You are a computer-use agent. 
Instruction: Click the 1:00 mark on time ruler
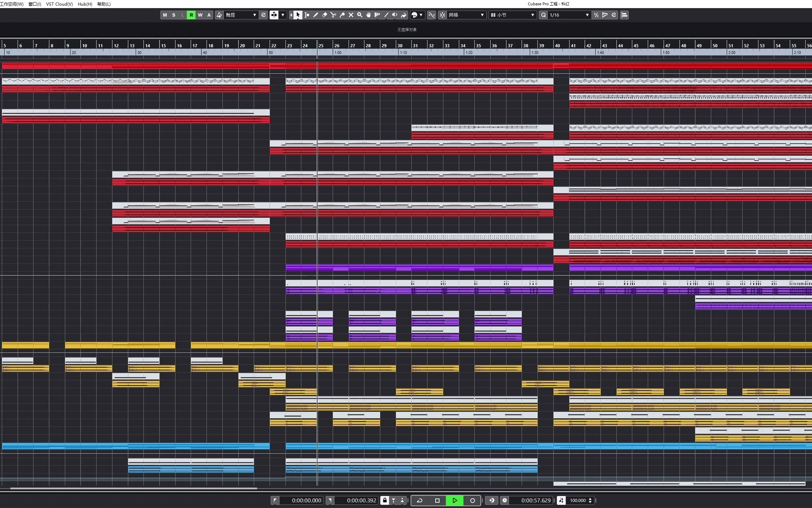coord(338,53)
